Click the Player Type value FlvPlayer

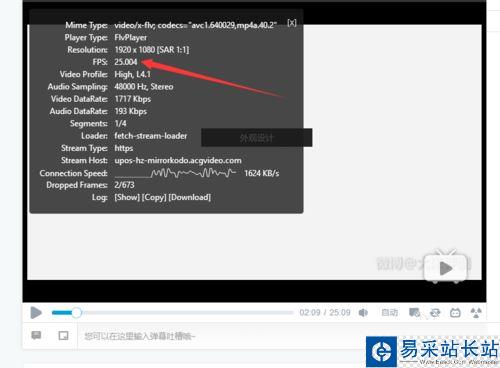[130, 38]
